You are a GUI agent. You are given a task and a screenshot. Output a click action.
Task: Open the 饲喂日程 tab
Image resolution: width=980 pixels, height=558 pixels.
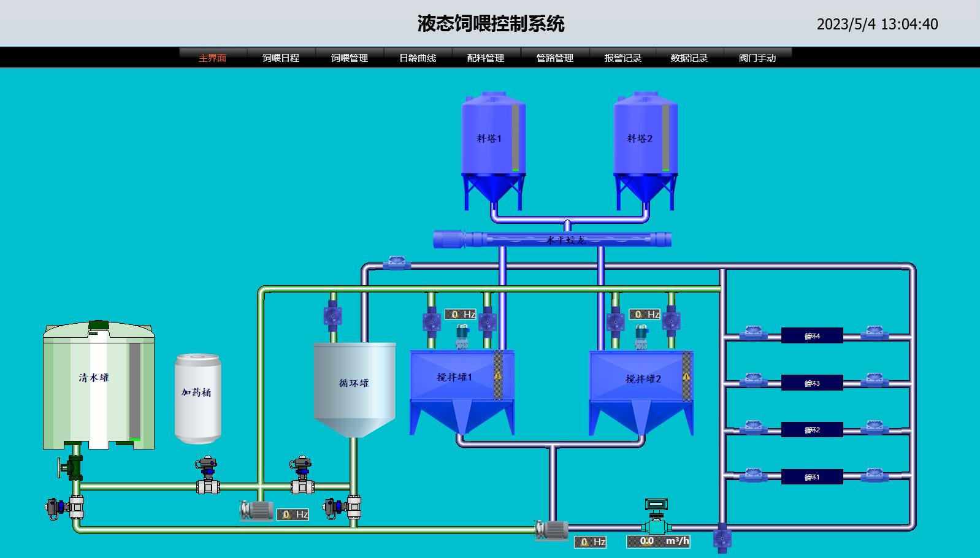click(281, 58)
